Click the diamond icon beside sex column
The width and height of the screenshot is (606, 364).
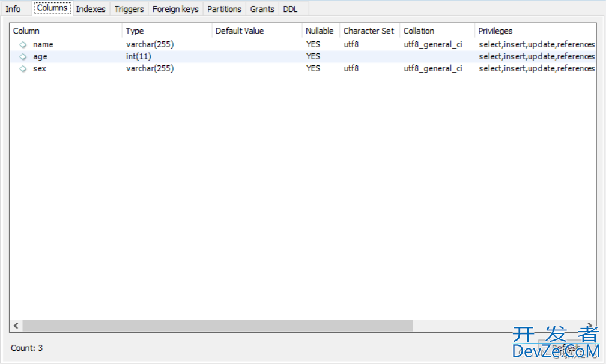point(23,69)
